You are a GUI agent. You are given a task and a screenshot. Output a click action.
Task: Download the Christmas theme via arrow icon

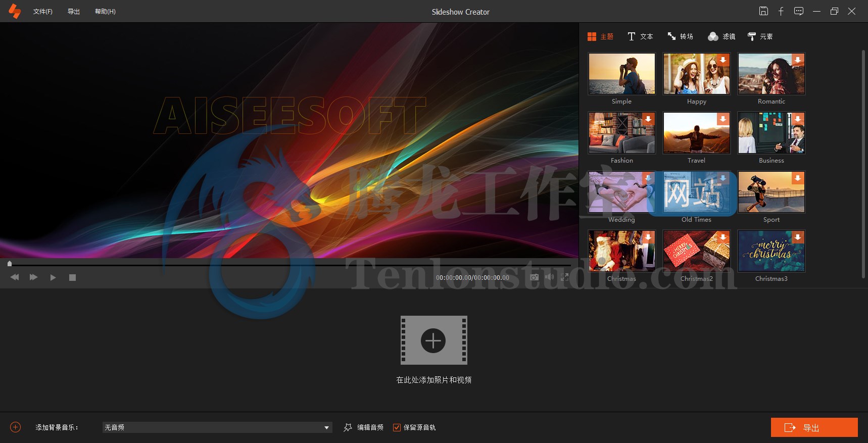tap(648, 237)
